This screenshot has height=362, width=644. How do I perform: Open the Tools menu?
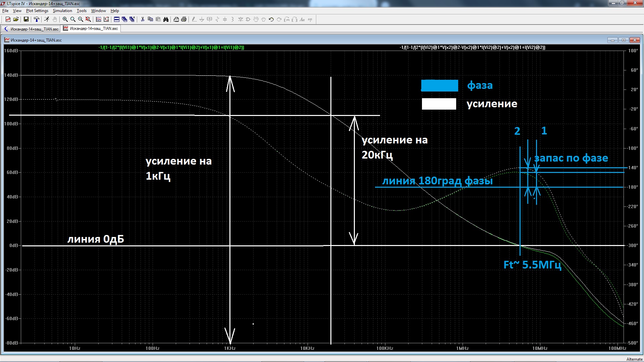click(82, 11)
